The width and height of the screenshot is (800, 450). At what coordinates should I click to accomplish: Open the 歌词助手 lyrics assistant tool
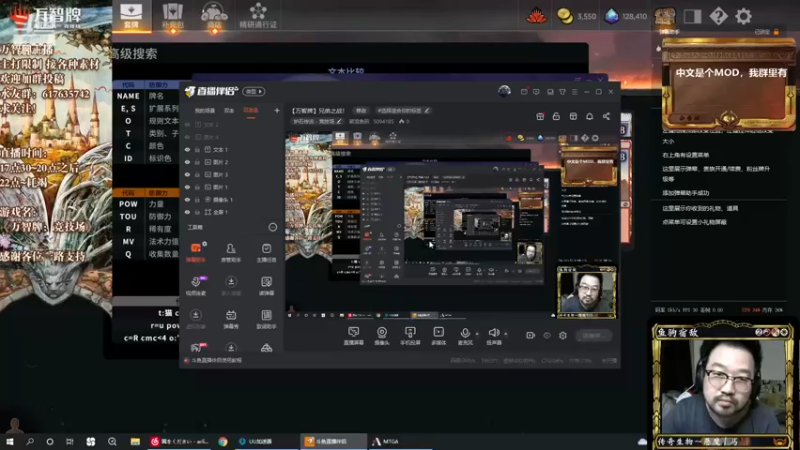(266, 319)
